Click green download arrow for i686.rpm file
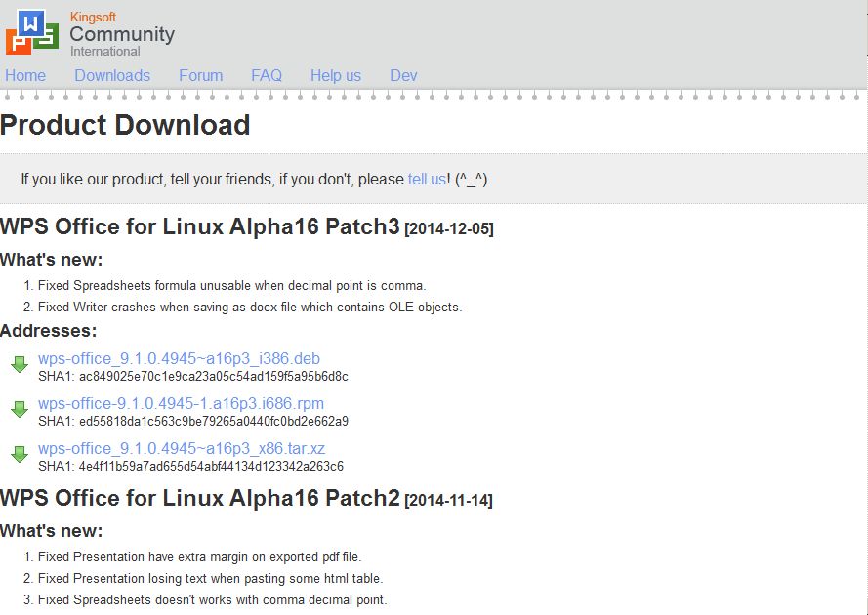 tap(20, 410)
